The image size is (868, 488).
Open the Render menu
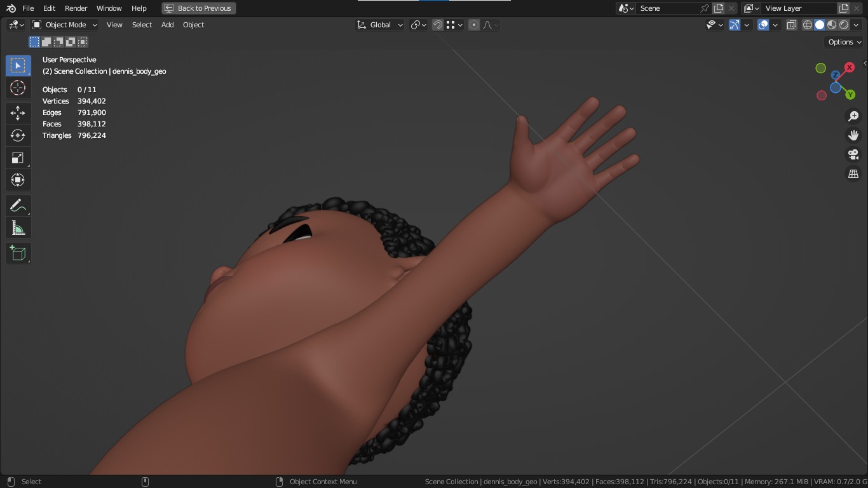pyautogui.click(x=76, y=8)
